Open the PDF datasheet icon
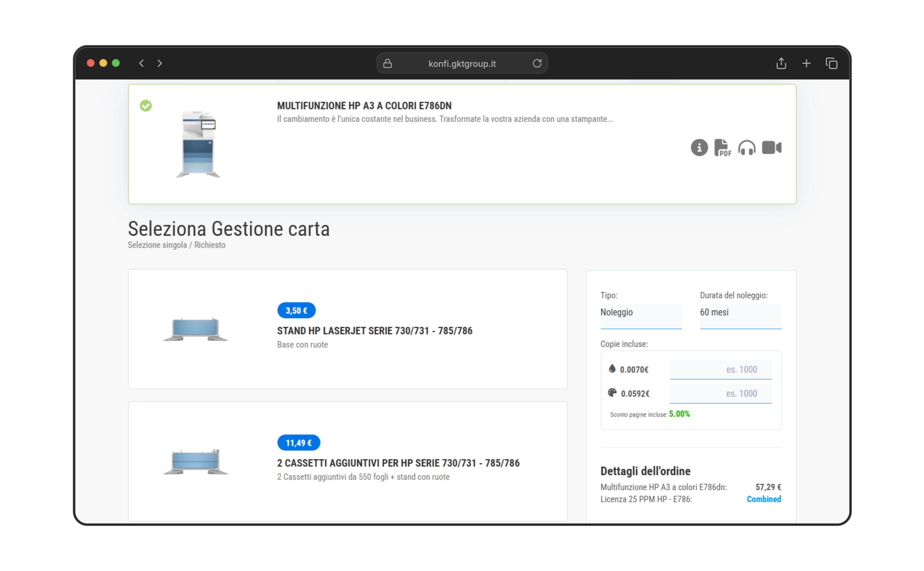Screen dimensions: 924x571 coord(723,148)
